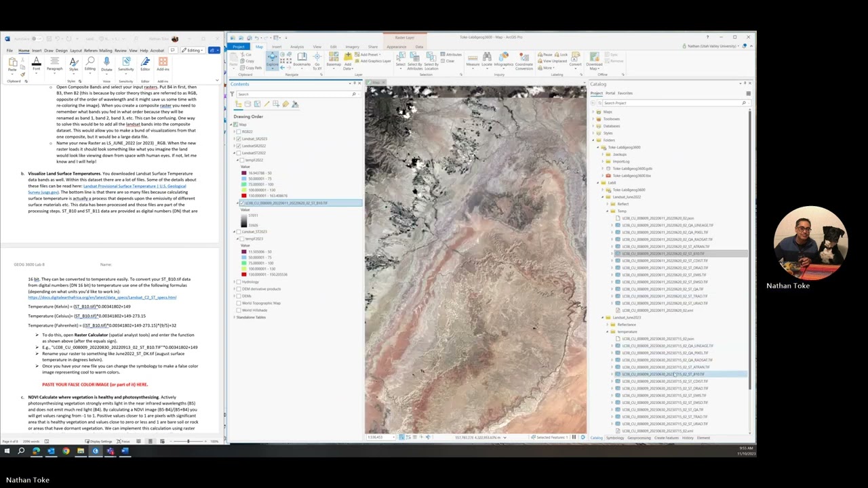This screenshot has width=868, height=488.
Task: Click Add Data button
Action: pos(349,60)
